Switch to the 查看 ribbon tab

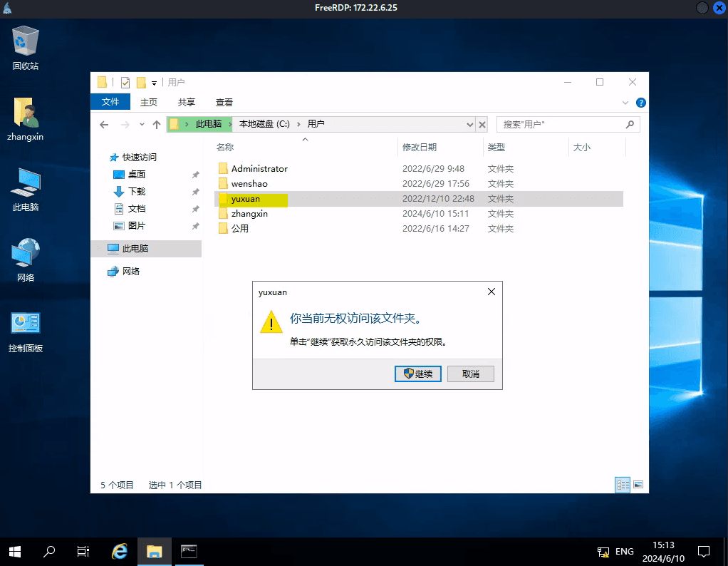224,102
